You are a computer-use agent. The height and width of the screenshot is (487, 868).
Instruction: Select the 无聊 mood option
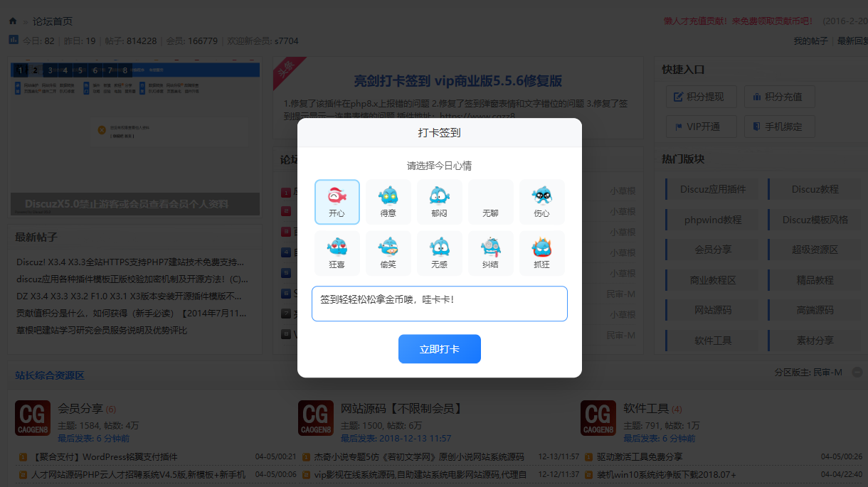(490, 203)
